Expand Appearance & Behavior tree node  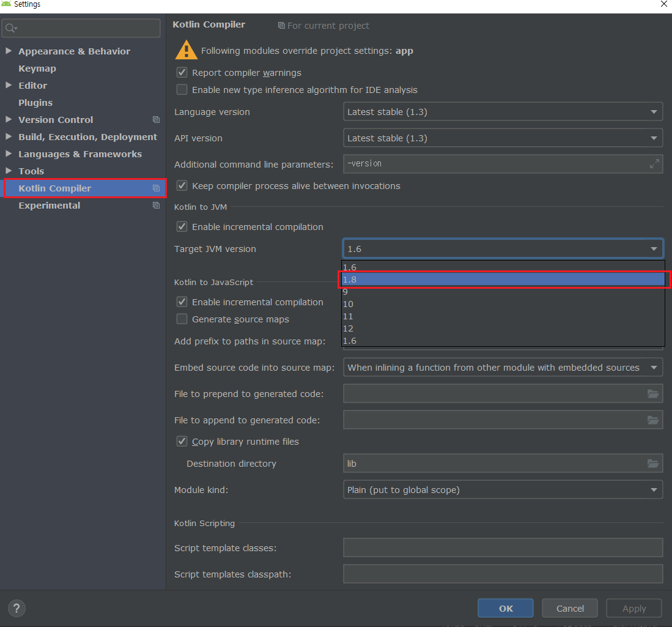click(x=8, y=51)
